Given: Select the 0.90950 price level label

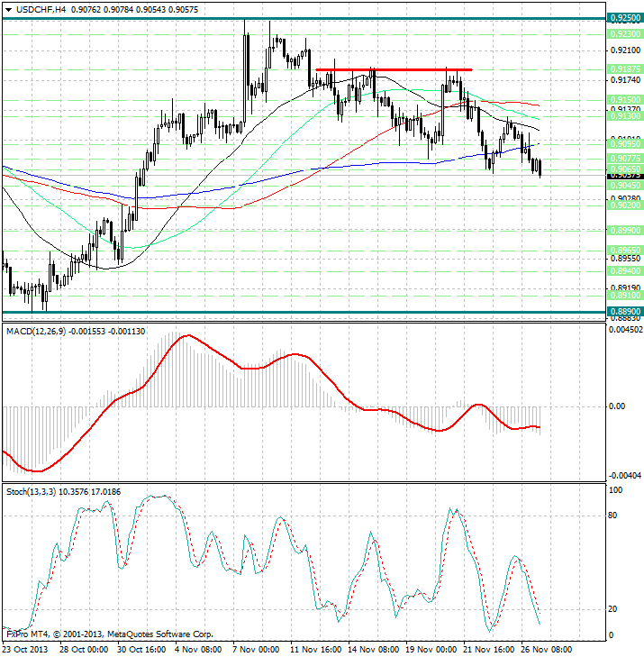Looking at the screenshot, I should [625, 143].
